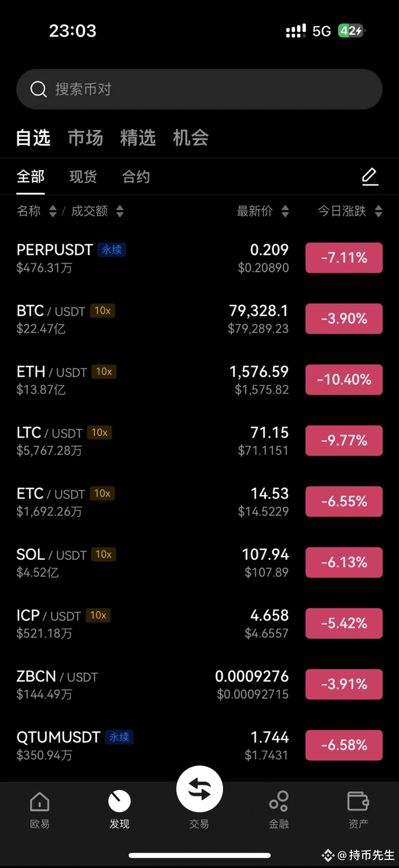This screenshot has height=868, width=399.
Task: Toggle the -10.40% change badge for ETH
Action: tap(344, 380)
